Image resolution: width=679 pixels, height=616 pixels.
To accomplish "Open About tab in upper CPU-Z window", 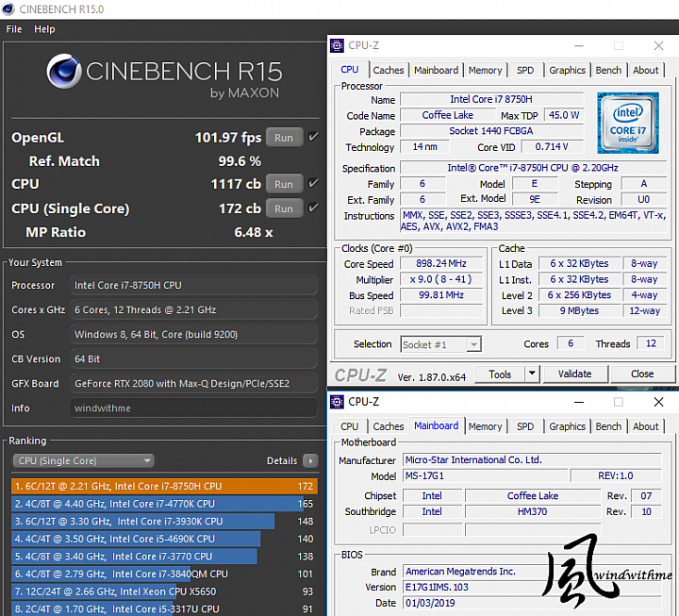I will point(646,70).
